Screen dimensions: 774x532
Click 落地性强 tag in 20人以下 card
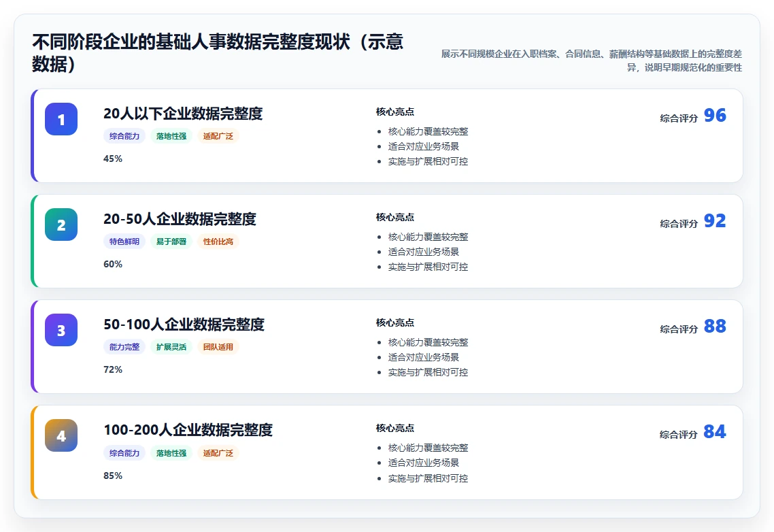(x=171, y=136)
